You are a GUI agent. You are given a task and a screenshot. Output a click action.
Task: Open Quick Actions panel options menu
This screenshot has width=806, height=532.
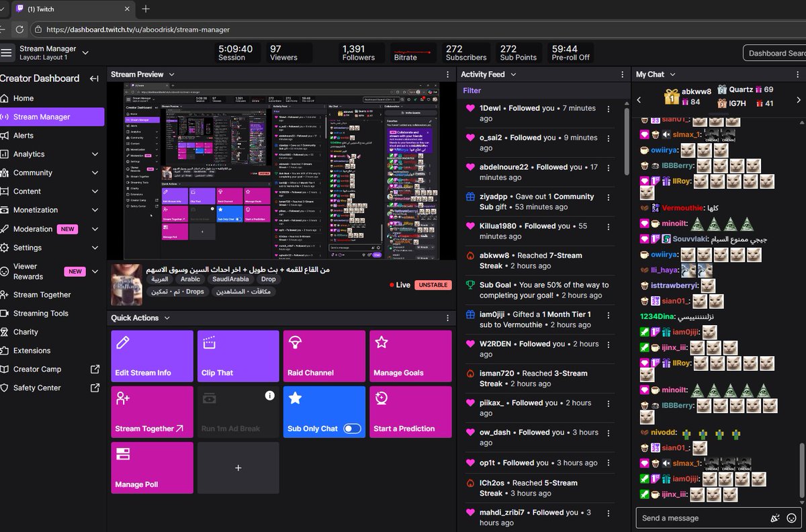448,318
